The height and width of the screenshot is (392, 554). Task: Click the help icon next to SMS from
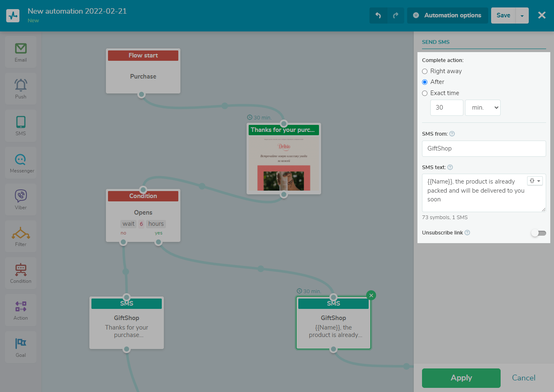pos(452,134)
